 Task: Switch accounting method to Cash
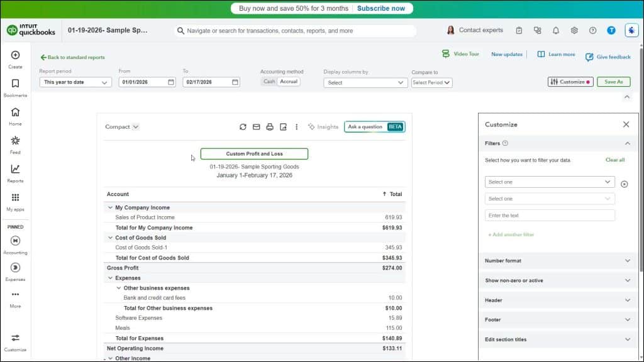(269, 82)
